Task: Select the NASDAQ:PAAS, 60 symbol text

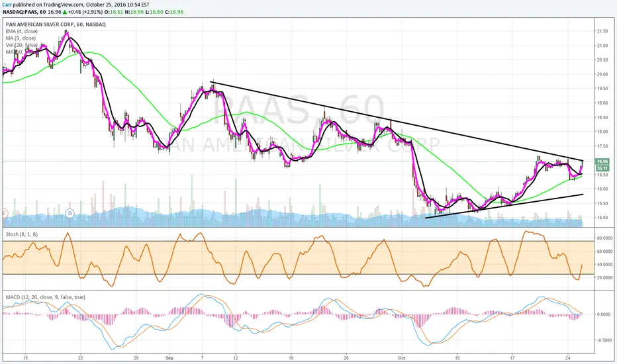Action: tap(24, 12)
